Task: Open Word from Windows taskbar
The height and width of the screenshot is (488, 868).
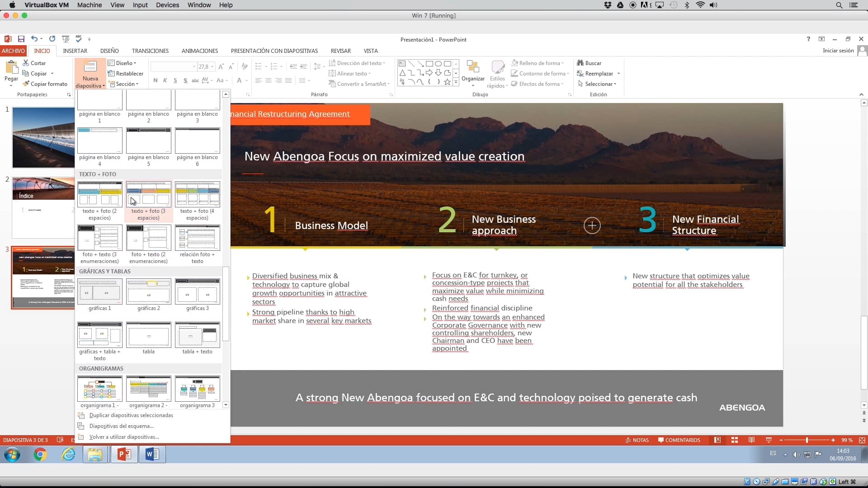Action: tap(152, 454)
